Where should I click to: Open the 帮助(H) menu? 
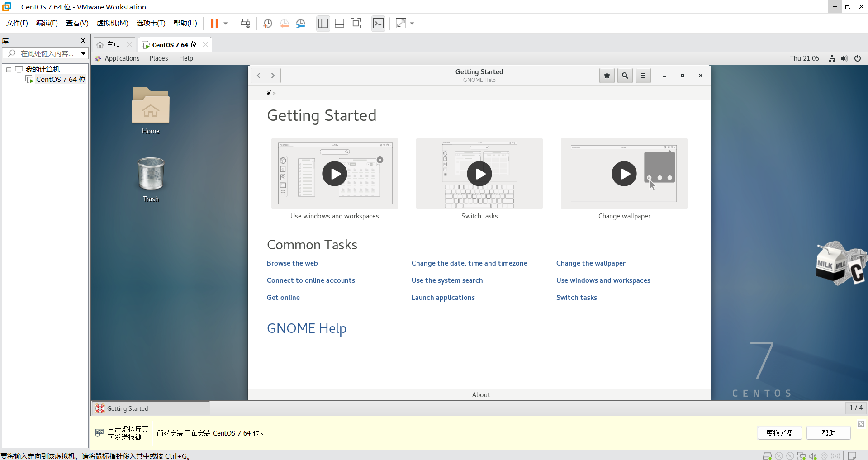coord(185,23)
